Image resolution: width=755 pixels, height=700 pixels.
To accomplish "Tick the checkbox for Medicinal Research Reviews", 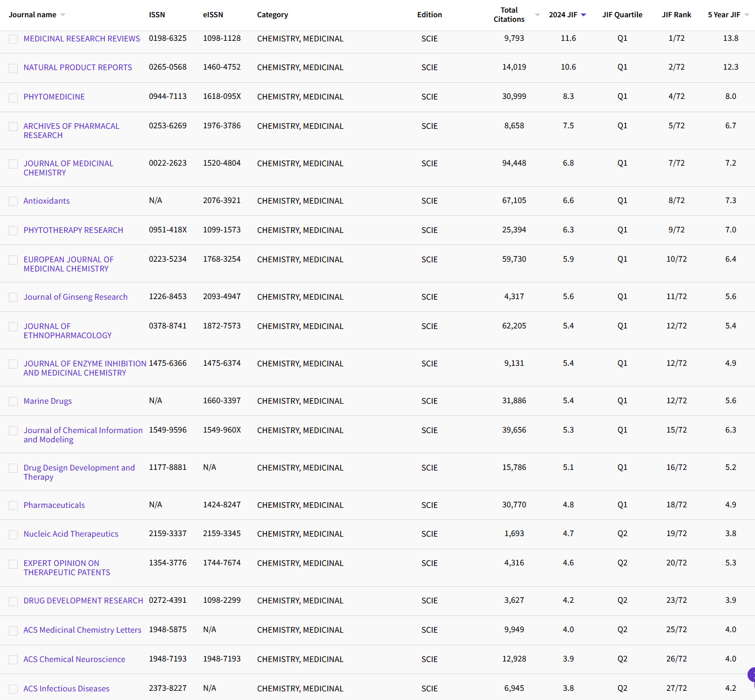I will 13,39.
